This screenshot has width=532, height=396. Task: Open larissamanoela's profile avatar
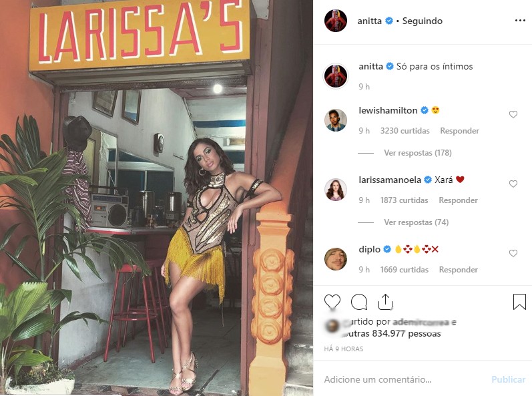(336, 190)
